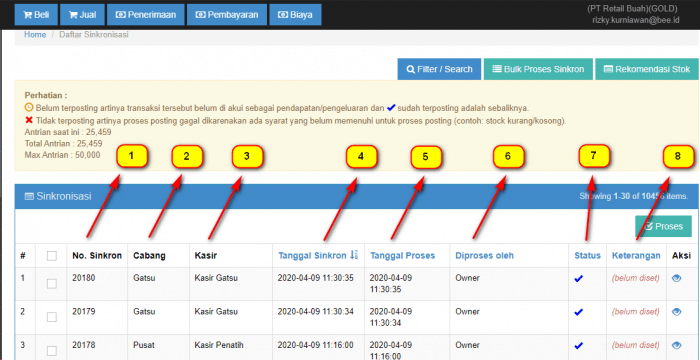
Task: Open the Biaya expenses button
Action: pyautogui.click(x=295, y=15)
